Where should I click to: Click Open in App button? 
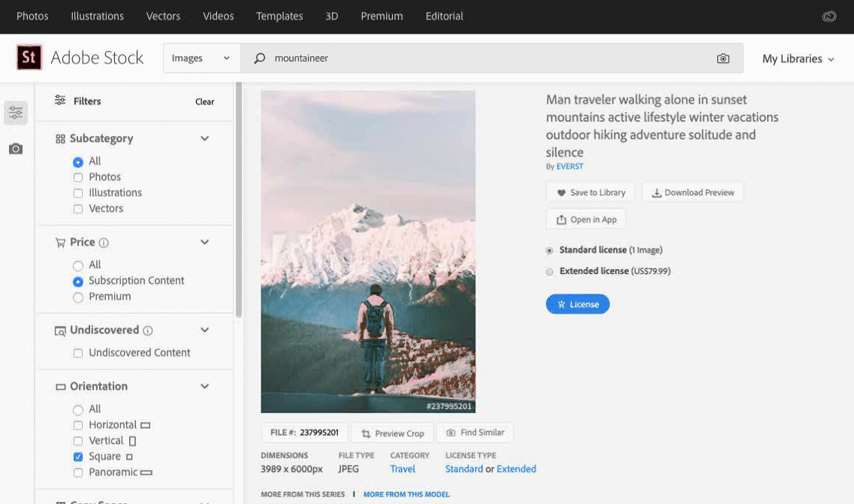click(586, 219)
